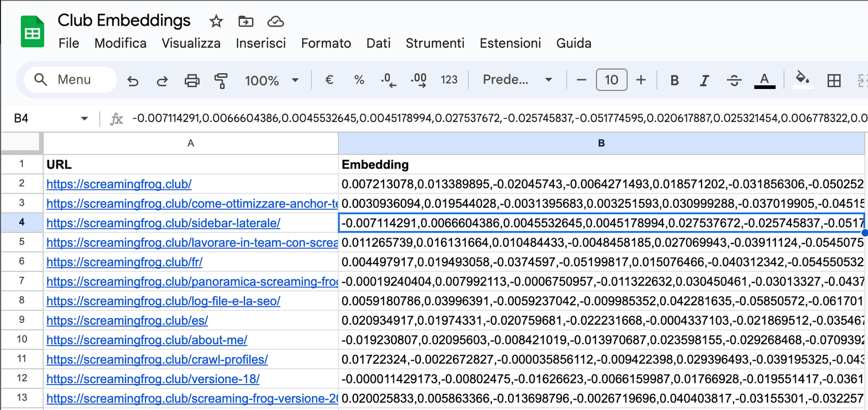
Task: Open the come-ottimizzare-anchor link
Action: click(192, 203)
